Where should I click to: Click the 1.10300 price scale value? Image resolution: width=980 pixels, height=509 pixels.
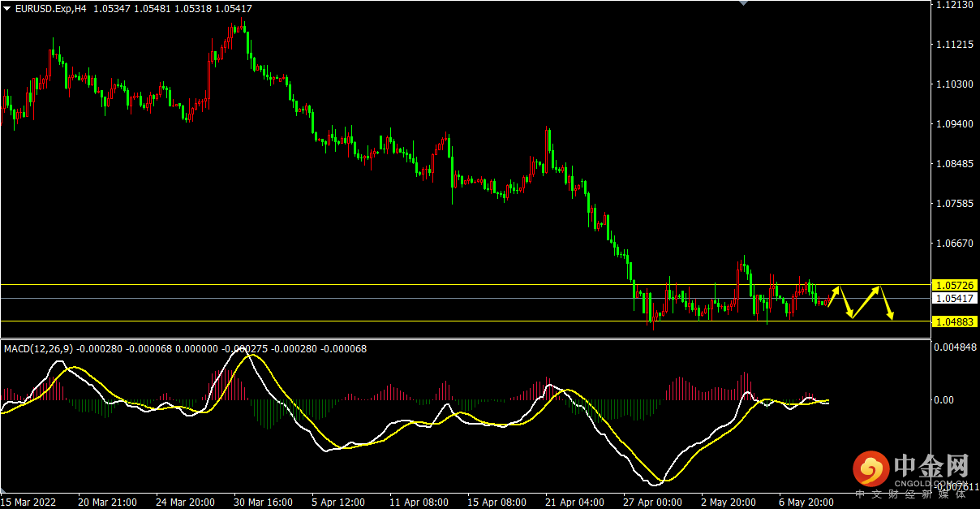coord(953,84)
